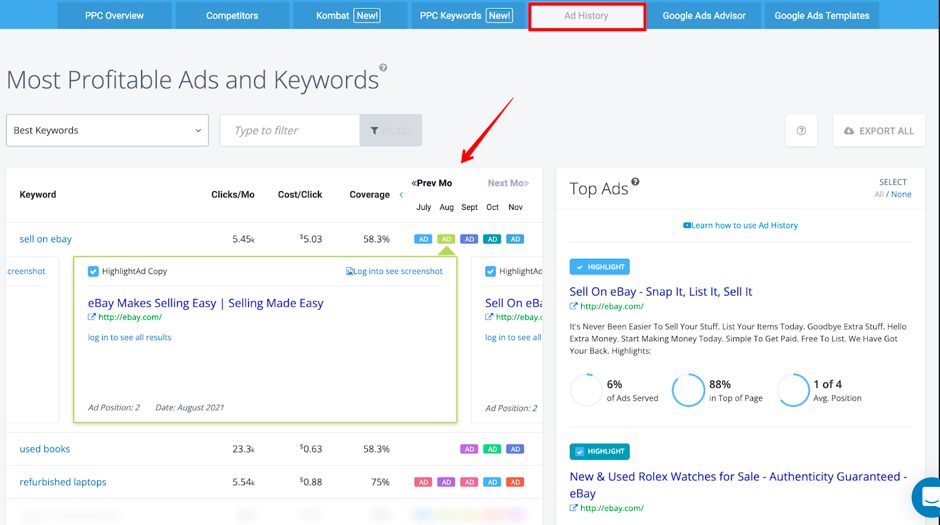Image resolution: width=940 pixels, height=525 pixels.
Task: Switch to the Competitors tab
Action: (232, 16)
